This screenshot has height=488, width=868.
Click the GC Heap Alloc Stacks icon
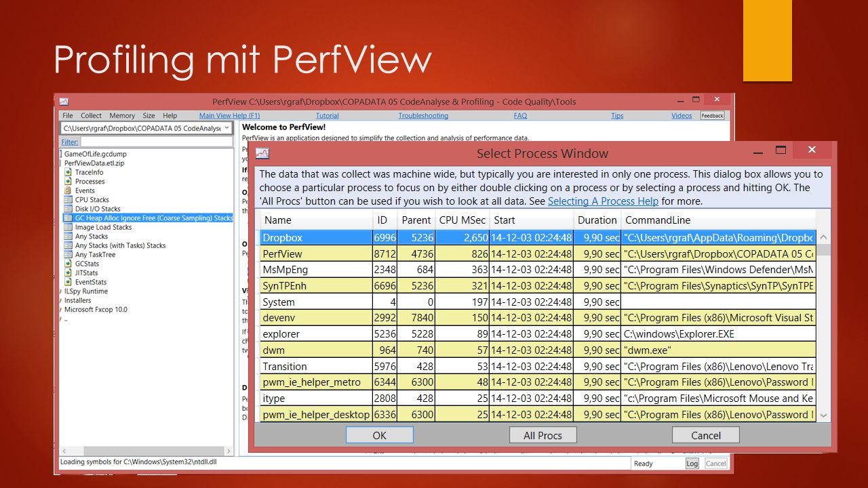(x=68, y=218)
